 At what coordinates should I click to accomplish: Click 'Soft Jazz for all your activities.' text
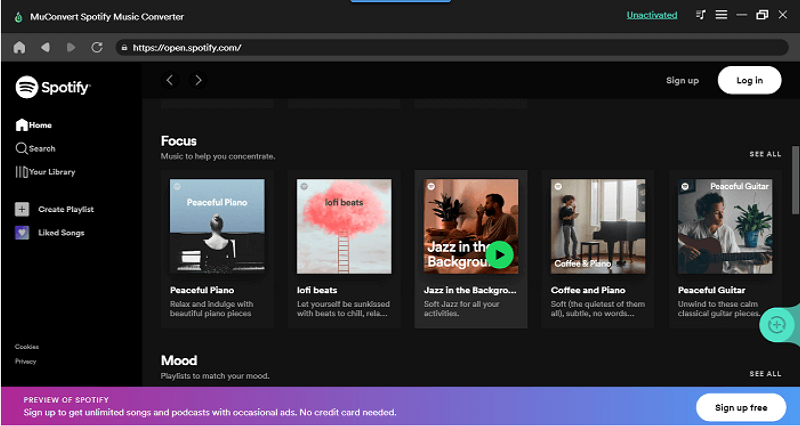(462, 309)
